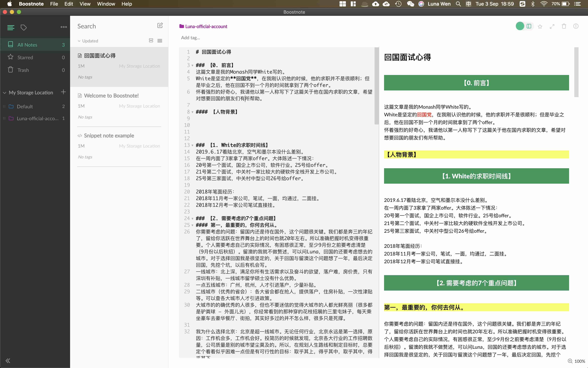This screenshot has height=368, width=588.
Task: Open the View menu
Action: (x=85, y=4)
